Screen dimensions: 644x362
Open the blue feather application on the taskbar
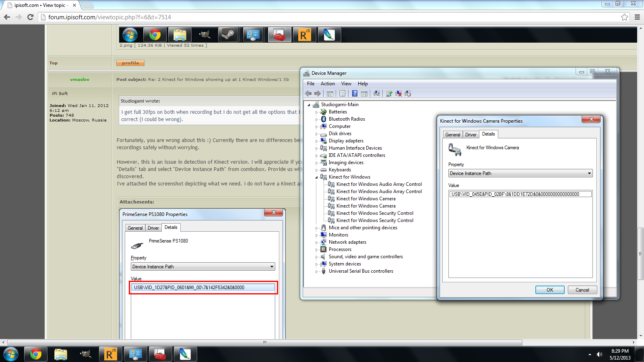point(185,354)
